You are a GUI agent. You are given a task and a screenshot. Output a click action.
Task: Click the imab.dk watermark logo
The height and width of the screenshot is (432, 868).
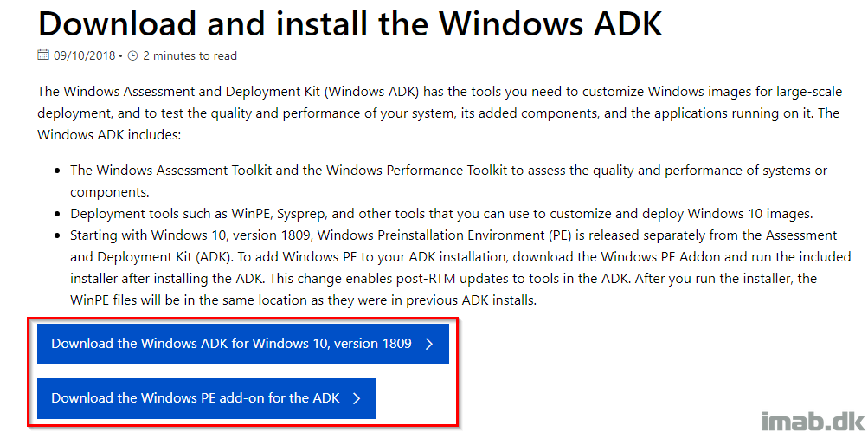(813, 420)
